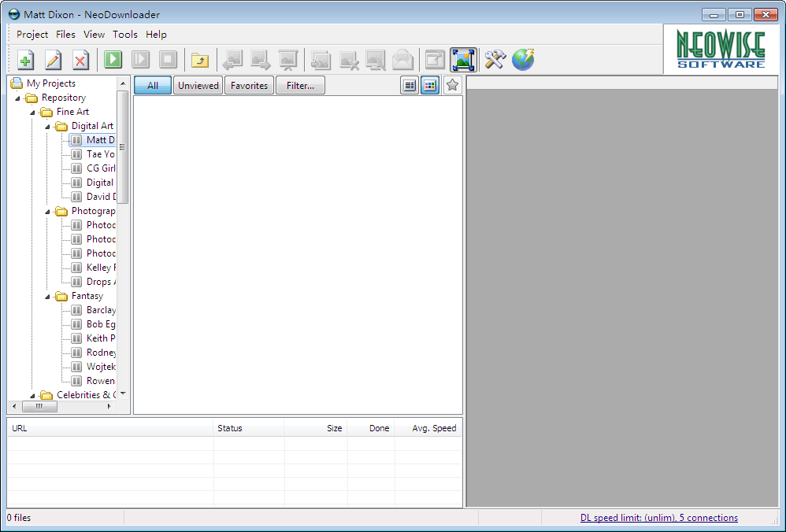Image resolution: width=786 pixels, height=532 pixels.
Task: Select the Kelley project
Action: (101, 267)
